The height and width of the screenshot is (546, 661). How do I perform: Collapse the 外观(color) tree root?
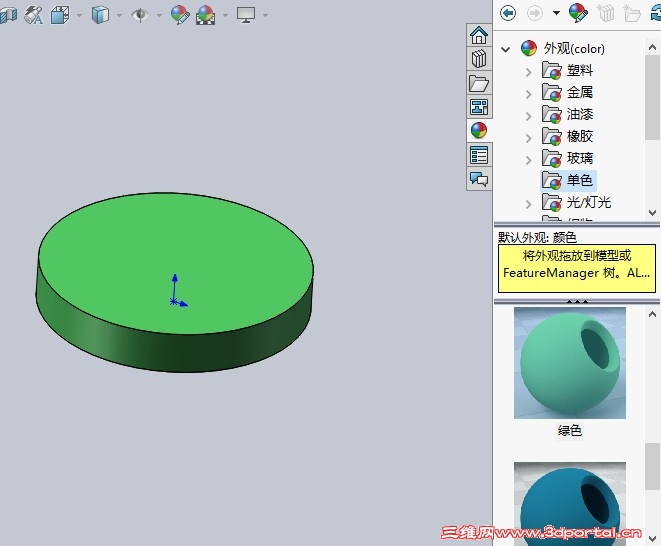tap(505, 49)
